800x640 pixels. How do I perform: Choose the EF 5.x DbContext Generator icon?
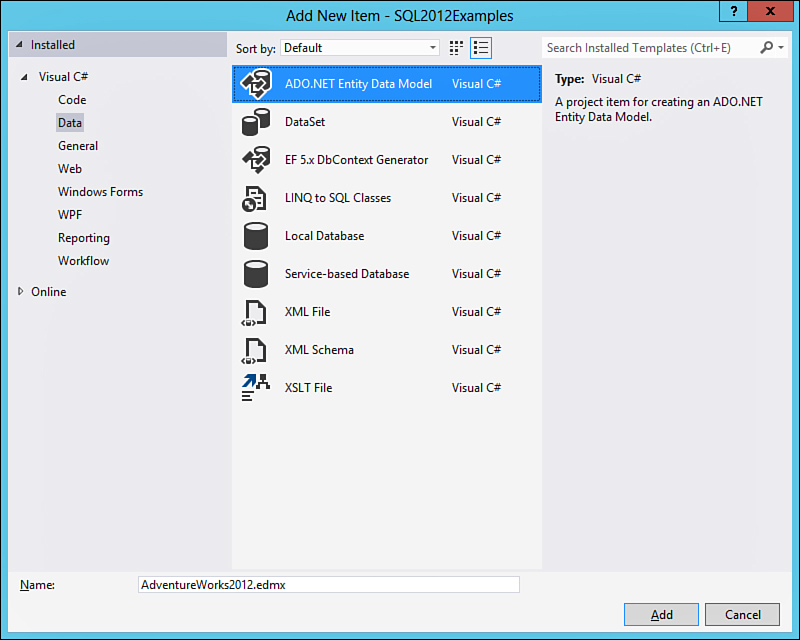257,160
